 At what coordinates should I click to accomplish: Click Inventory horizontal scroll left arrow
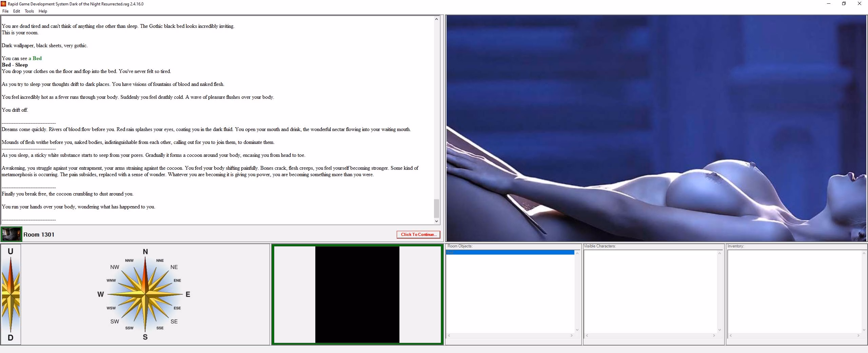pyautogui.click(x=731, y=335)
